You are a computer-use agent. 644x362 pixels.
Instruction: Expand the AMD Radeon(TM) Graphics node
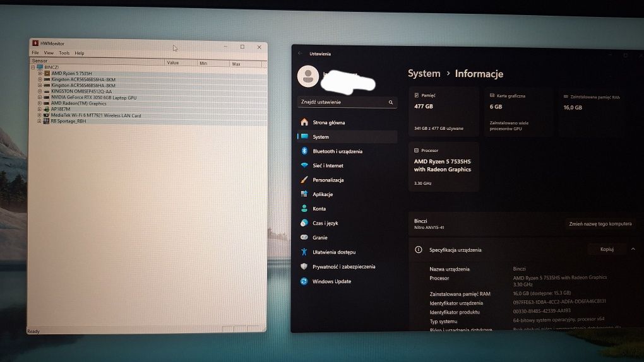[40, 103]
